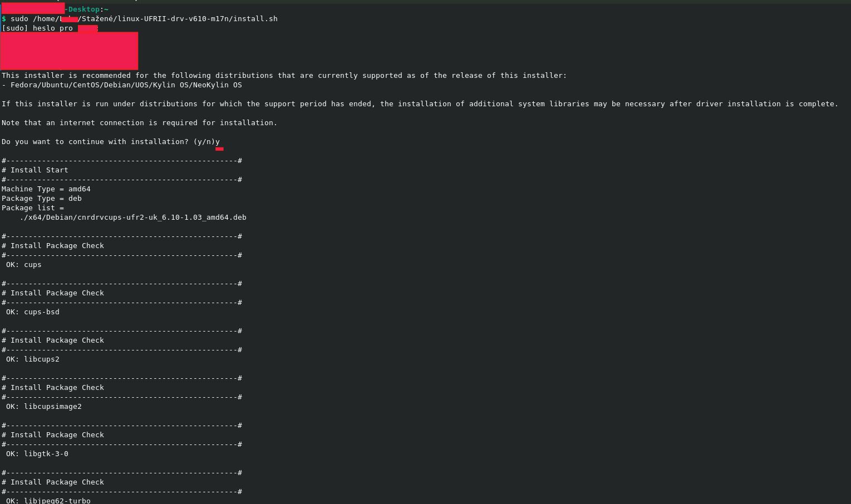Click the internet connection required note

pyautogui.click(x=139, y=123)
